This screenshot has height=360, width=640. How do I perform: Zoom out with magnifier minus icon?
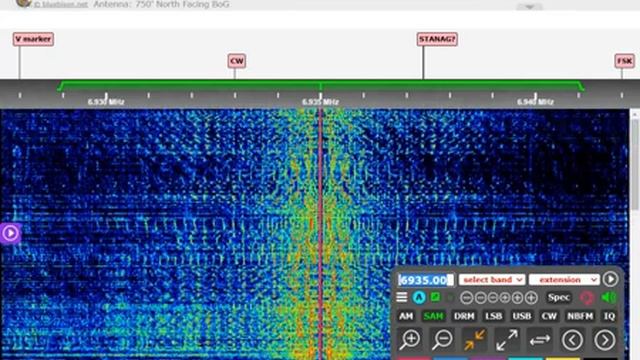click(x=442, y=340)
